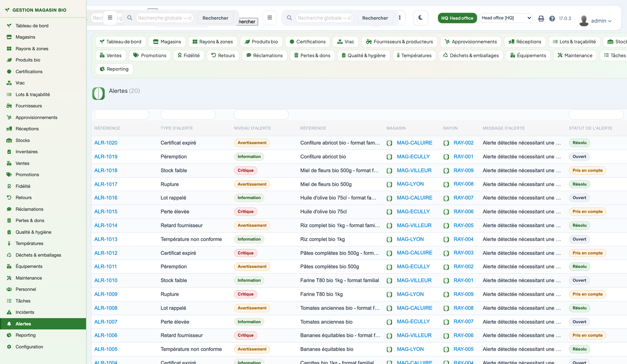
Task: Open the Approvisionnements top navigation chip
Action: [471, 42]
